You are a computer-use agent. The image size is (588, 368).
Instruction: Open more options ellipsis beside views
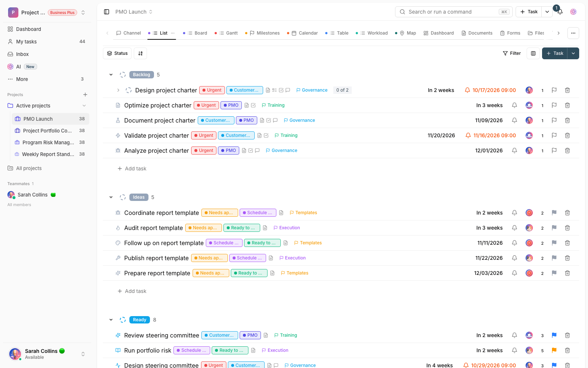[573, 33]
